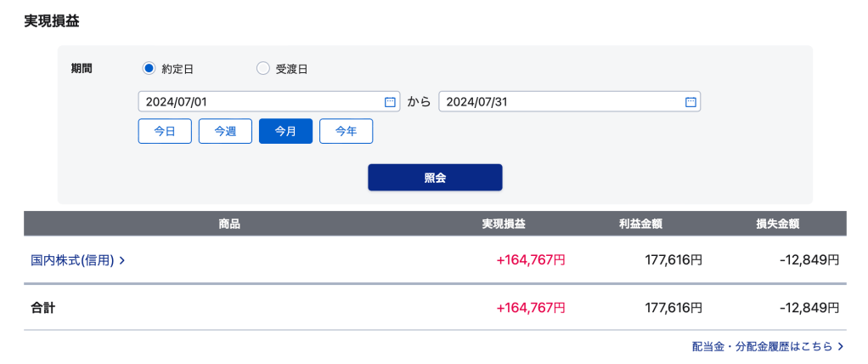868x364 pixels.
Task: Set the period to 今日
Action: point(165,131)
